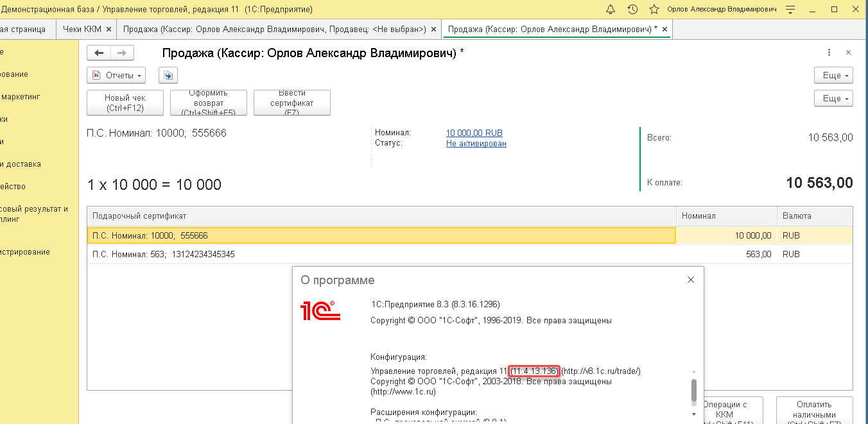
Task: Click the http://www.1c.ru text
Action: (404, 391)
